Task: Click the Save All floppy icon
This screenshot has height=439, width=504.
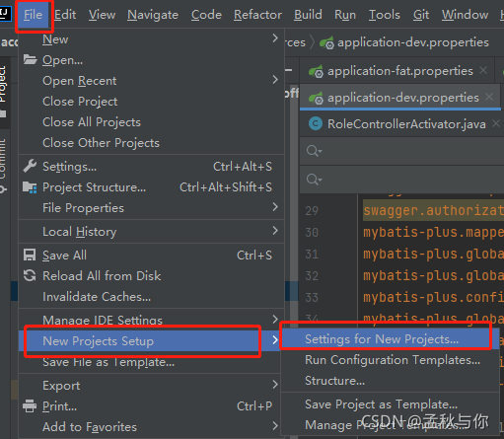Action: 30,255
